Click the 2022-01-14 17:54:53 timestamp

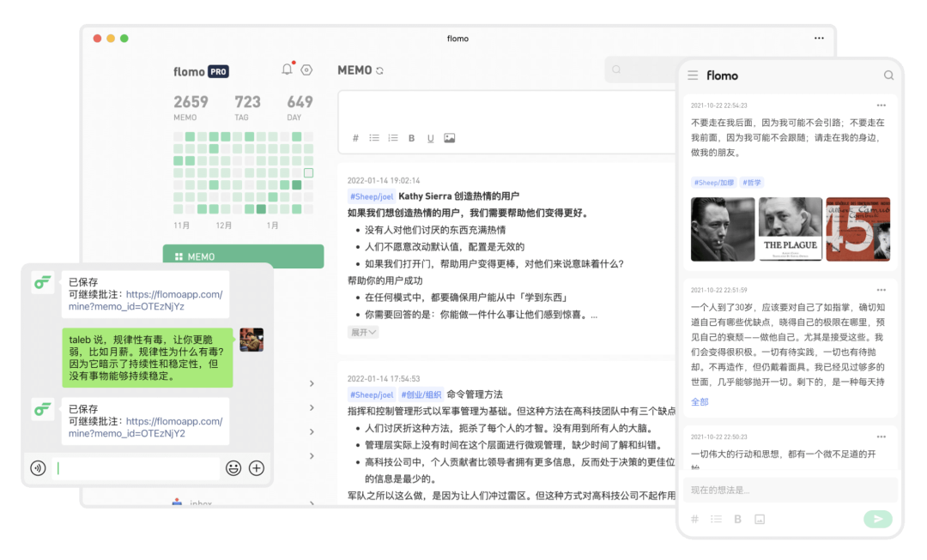(384, 379)
